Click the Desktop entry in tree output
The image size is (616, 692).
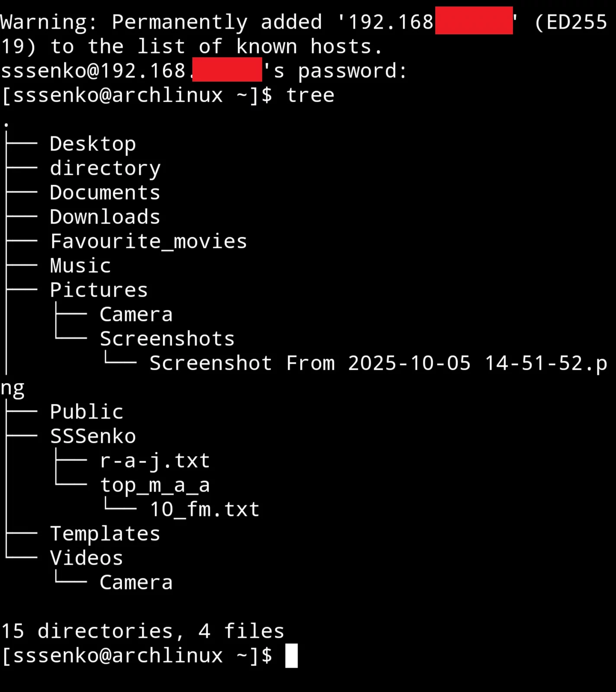(x=93, y=144)
